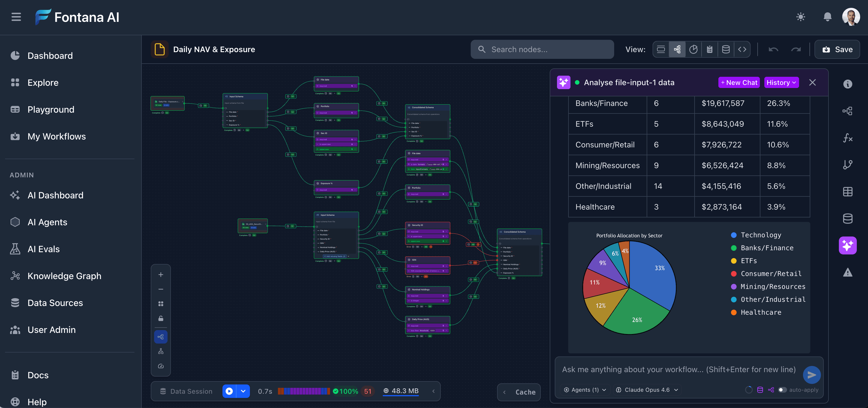Viewport: 868px width, 408px height.
Task: Click the undo arrow
Action: (x=773, y=50)
